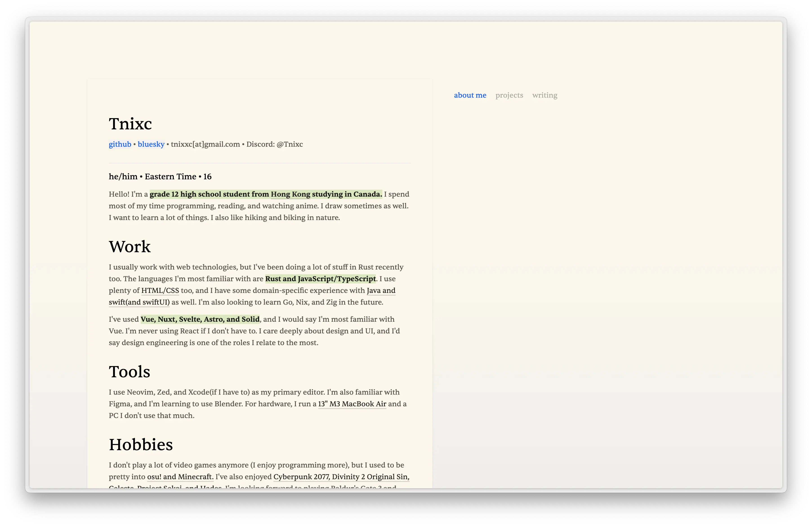Viewport: 812px width, 526px height.
Task: Click the Hong Kong underlined text
Action: coord(290,194)
